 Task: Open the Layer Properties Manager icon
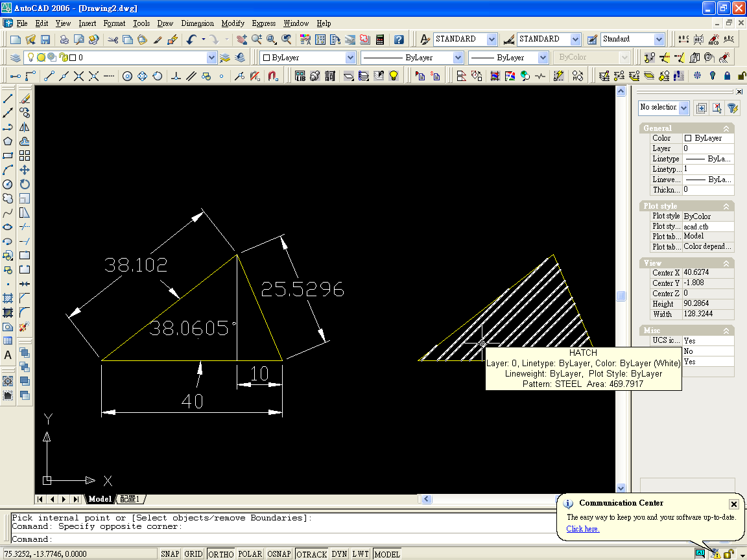click(x=16, y=58)
